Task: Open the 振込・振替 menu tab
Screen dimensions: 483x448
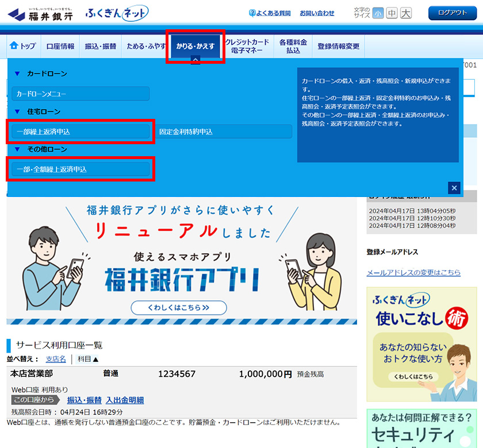Action: 101,46
